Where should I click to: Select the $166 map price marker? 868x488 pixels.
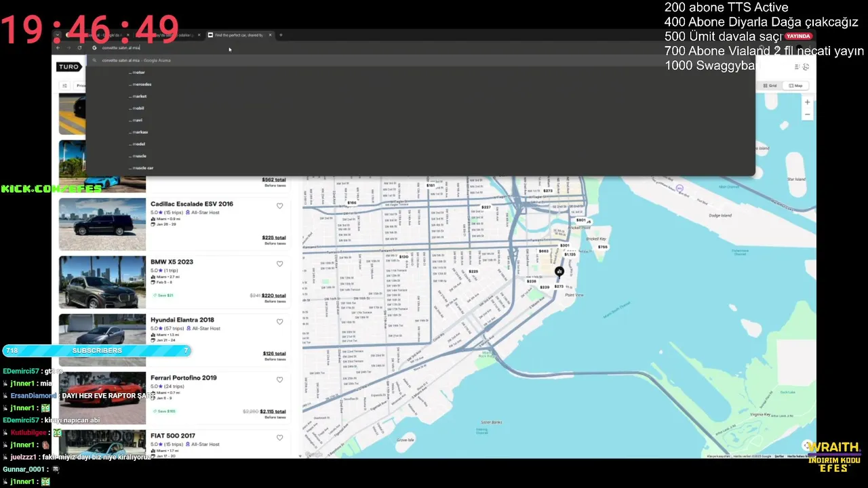[351, 203]
